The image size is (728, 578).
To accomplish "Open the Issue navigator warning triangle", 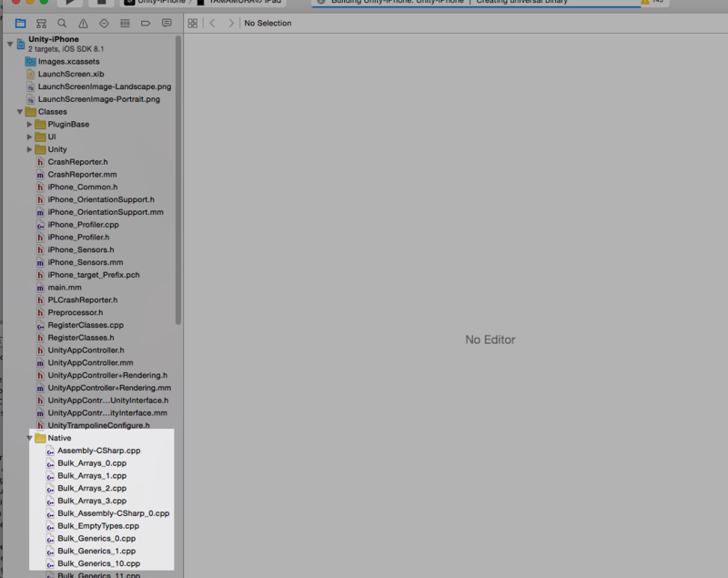I will point(83,24).
